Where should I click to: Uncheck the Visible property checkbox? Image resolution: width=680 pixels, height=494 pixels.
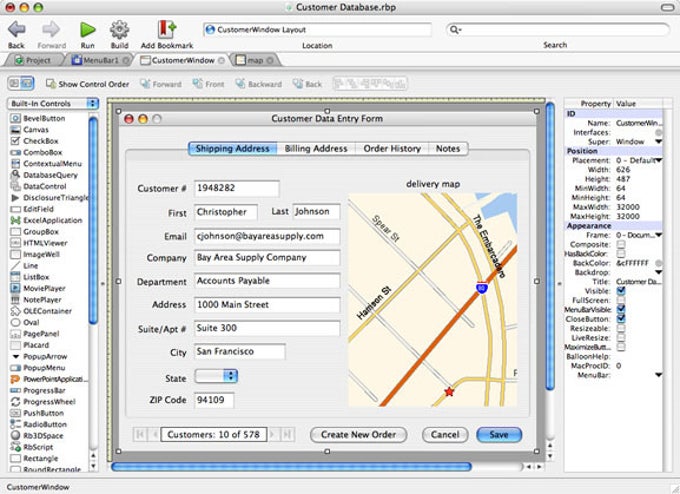tap(621, 291)
